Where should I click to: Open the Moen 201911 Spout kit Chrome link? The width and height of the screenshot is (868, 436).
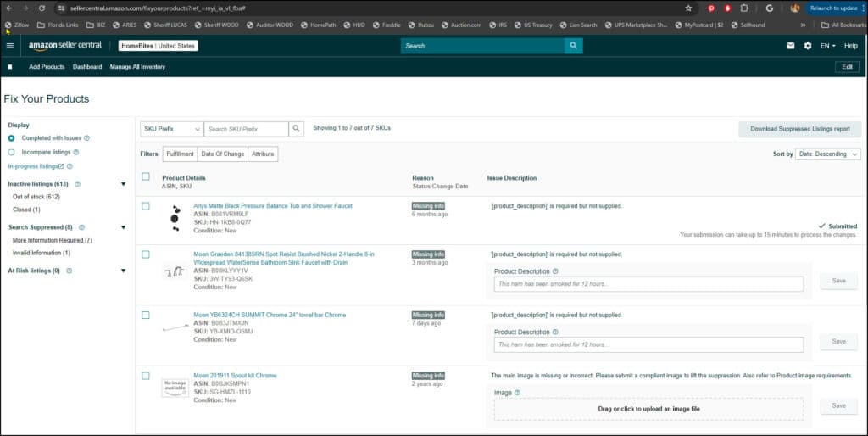tap(235, 375)
